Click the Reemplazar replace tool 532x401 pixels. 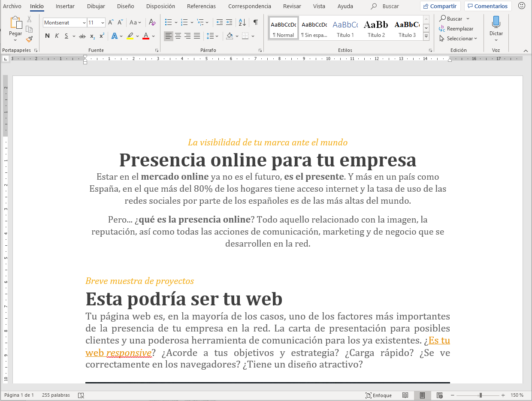pyautogui.click(x=456, y=29)
